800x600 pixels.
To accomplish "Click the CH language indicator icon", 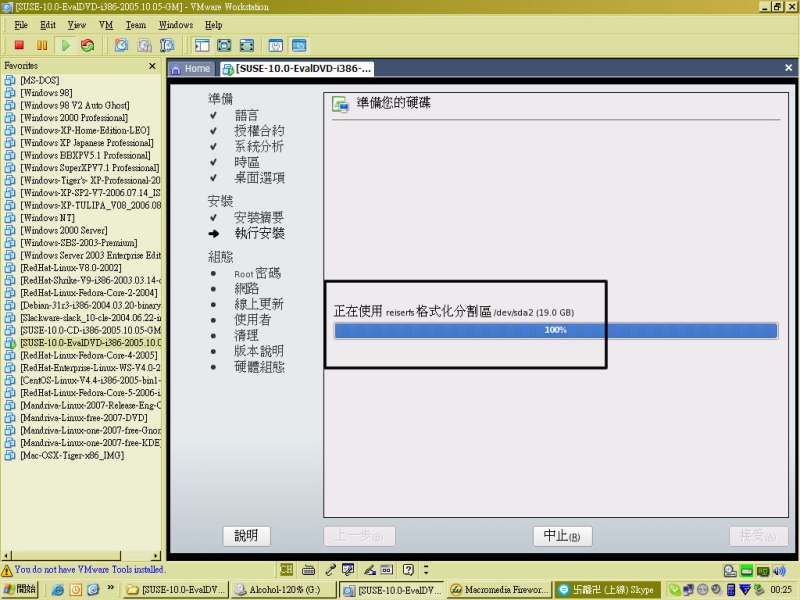I will point(286,569).
